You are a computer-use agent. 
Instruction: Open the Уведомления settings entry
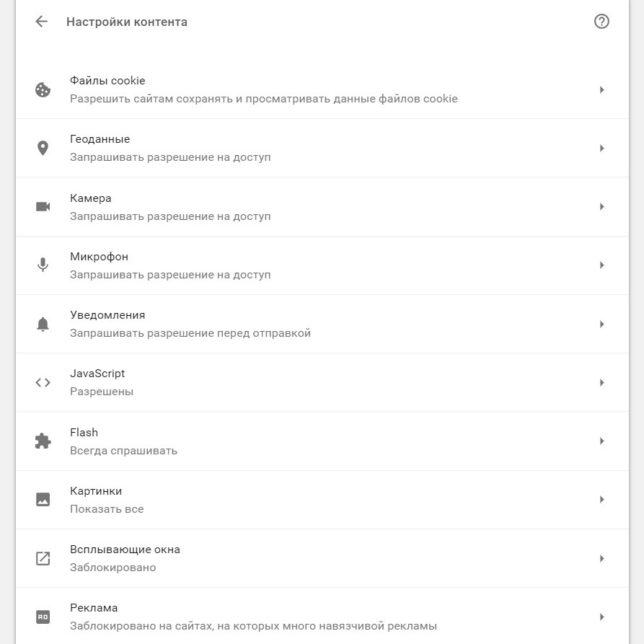click(322, 324)
